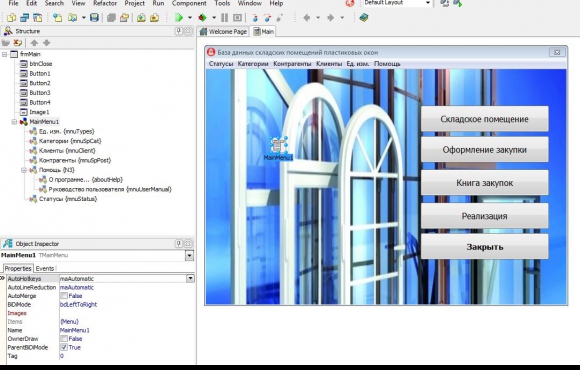
Task: Switch to the Events tab
Action: click(x=45, y=268)
